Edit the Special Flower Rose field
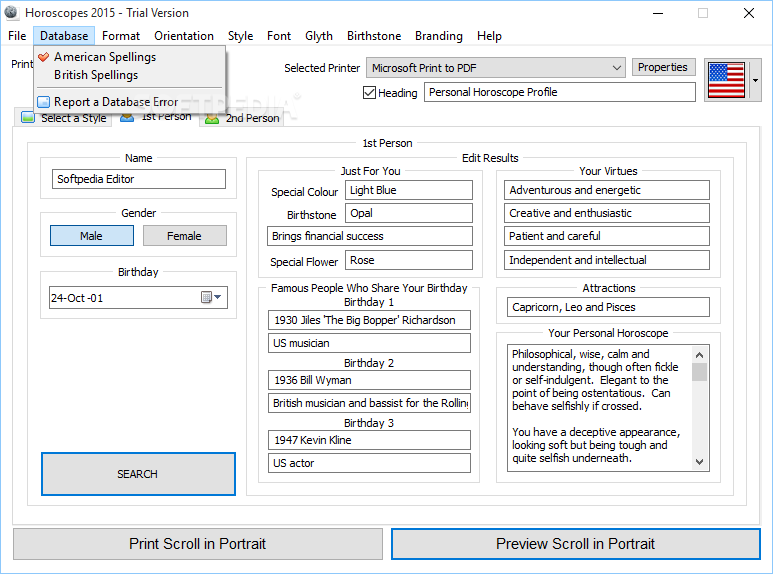773x574 pixels. coord(409,260)
